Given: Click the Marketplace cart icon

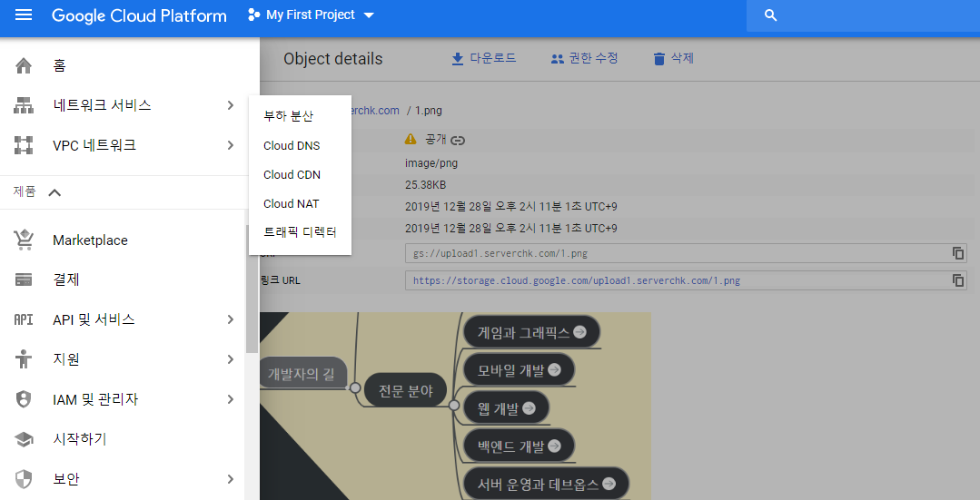Looking at the screenshot, I should tap(23, 240).
